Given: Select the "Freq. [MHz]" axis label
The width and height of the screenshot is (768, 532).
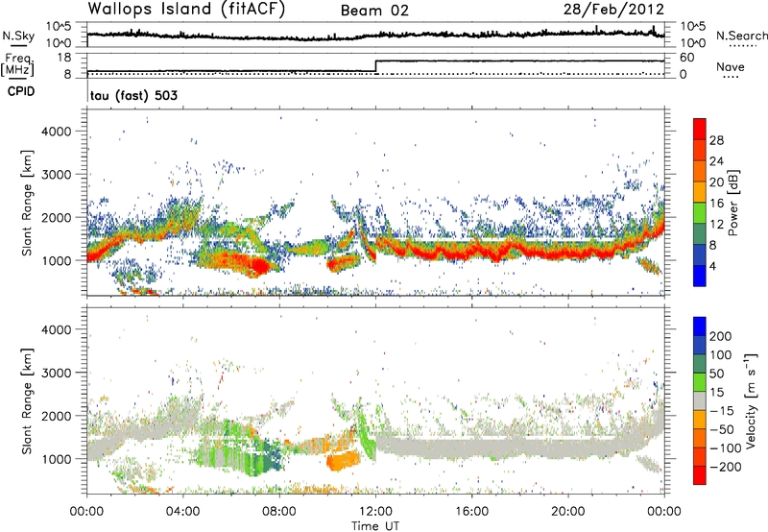Looking at the screenshot, I should tap(18, 64).
